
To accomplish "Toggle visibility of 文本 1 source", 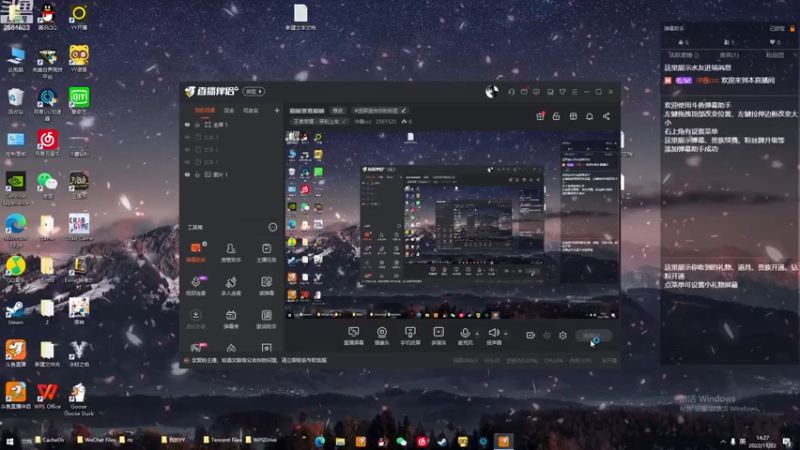I will pyautogui.click(x=187, y=162).
